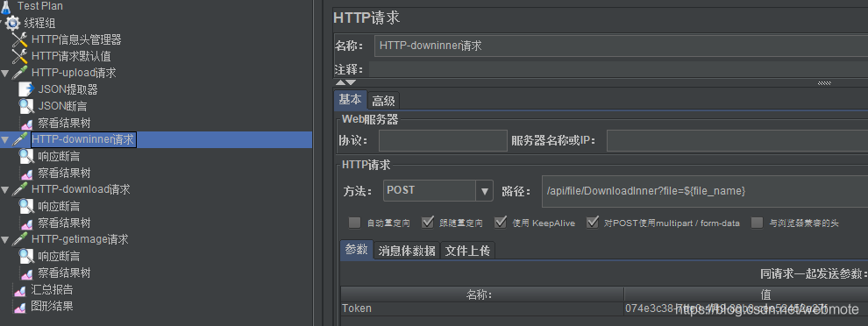Select HTTP信息头管理器 label in the tree
Screen dimensions: 868x326
click(x=76, y=39)
